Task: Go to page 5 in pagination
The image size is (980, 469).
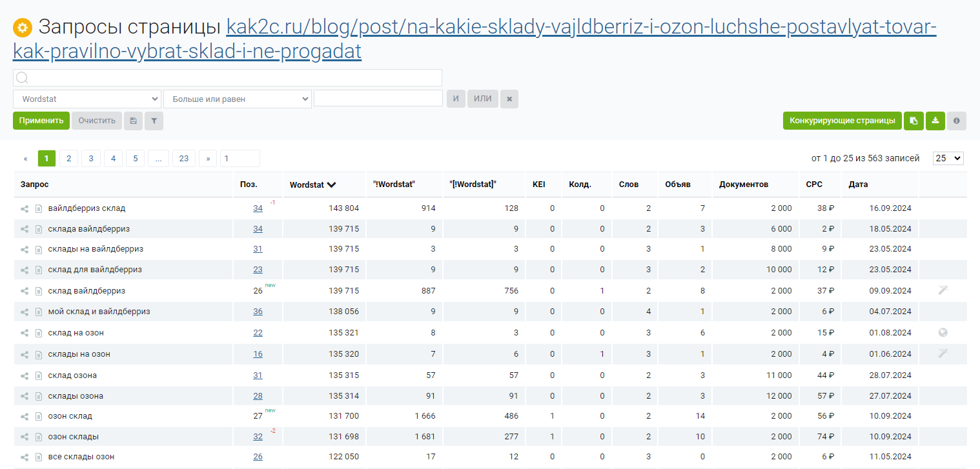Action: [135, 159]
